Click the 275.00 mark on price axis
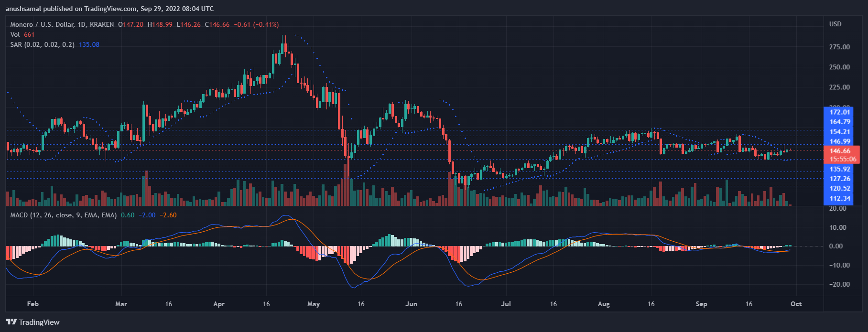Screen dimensions: 868x332 click(x=839, y=47)
